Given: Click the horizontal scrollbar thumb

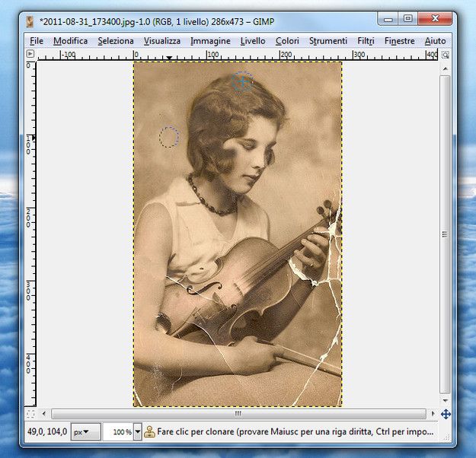Looking at the screenshot, I should pos(238,413).
